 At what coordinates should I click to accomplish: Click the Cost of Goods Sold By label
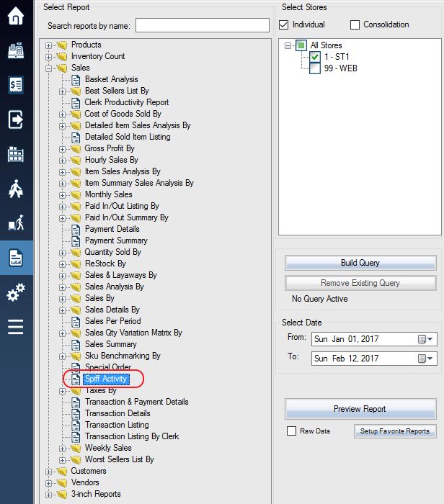click(x=123, y=114)
